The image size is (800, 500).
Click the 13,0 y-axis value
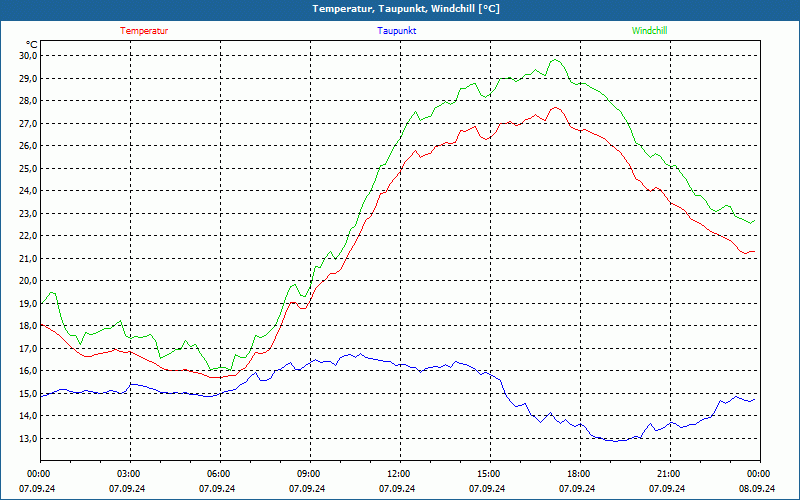click(x=29, y=438)
